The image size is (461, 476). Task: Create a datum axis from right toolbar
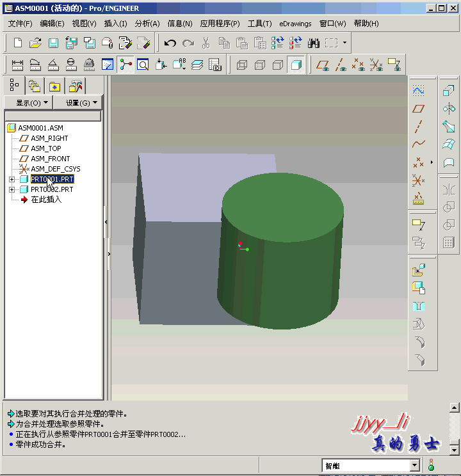point(419,127)
